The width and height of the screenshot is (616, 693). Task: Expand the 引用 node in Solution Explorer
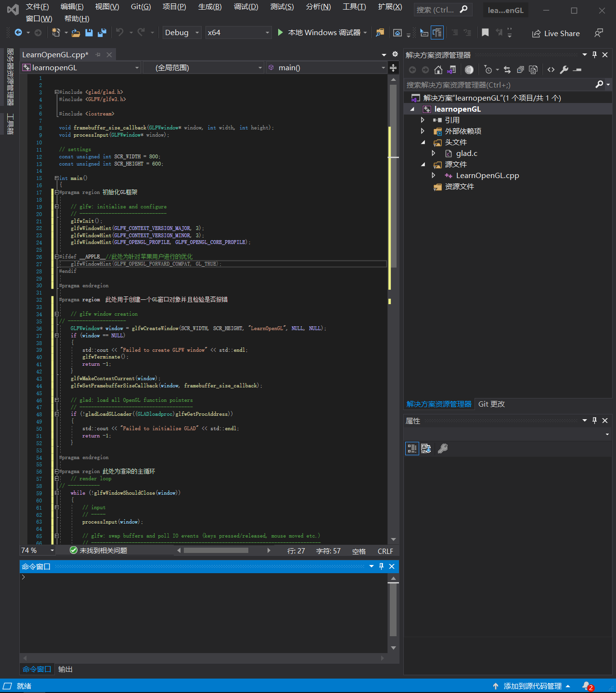423,120
